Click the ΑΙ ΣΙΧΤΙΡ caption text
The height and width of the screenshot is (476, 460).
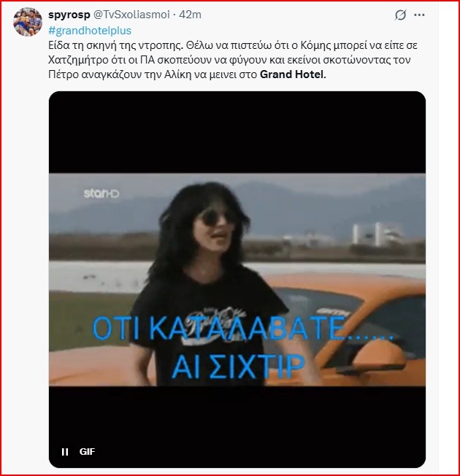pyautogui.click(x=238, y=366)
